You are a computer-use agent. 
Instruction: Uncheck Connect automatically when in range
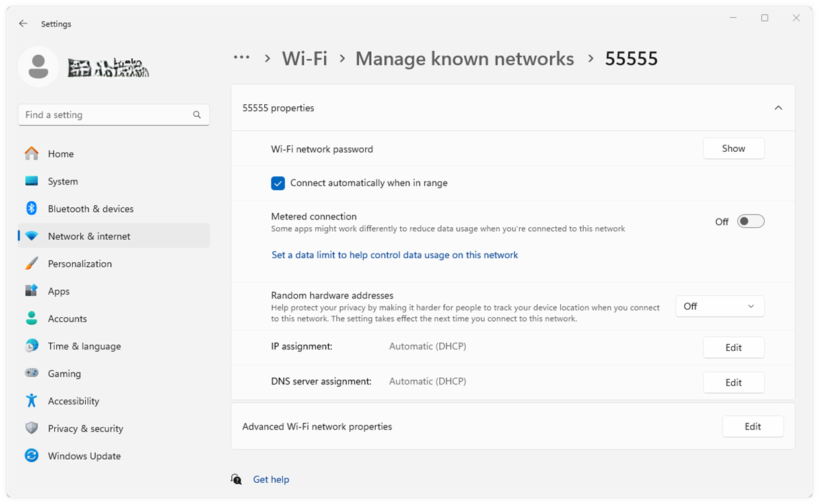point(278,183)
